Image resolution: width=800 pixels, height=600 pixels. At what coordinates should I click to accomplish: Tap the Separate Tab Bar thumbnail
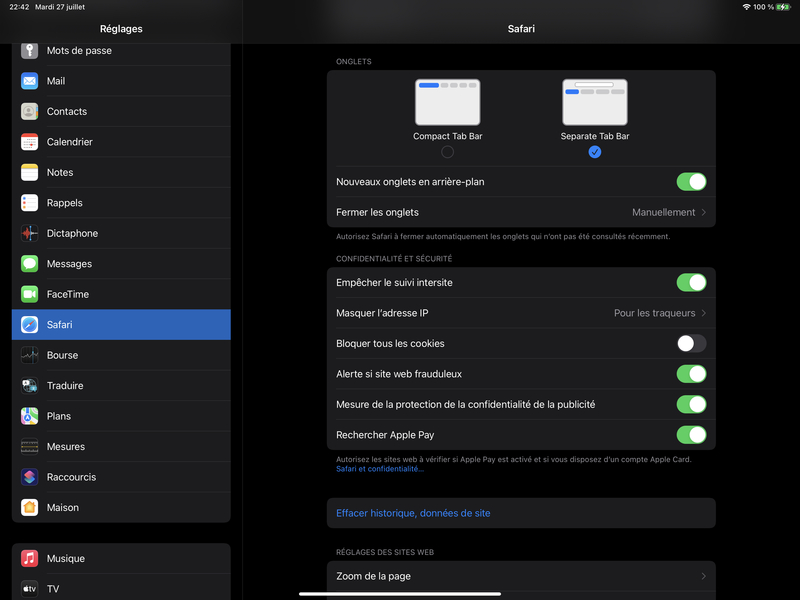595,102
